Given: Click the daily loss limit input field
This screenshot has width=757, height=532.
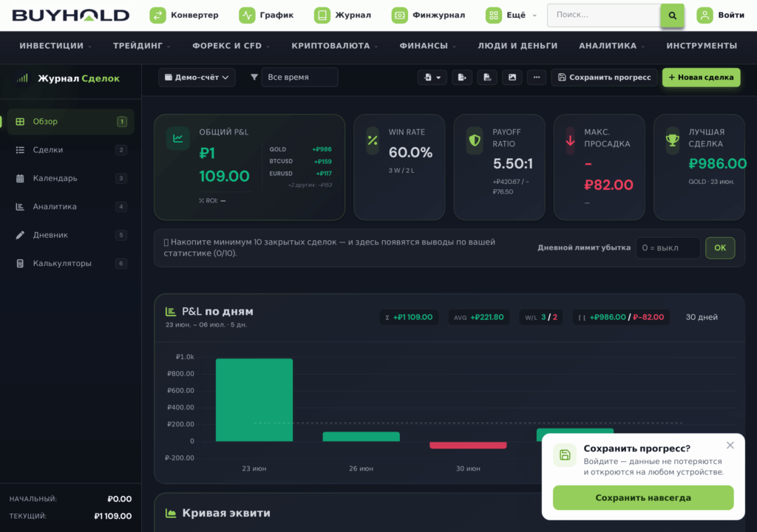Looking at the screenshot, I should [668, 248].
